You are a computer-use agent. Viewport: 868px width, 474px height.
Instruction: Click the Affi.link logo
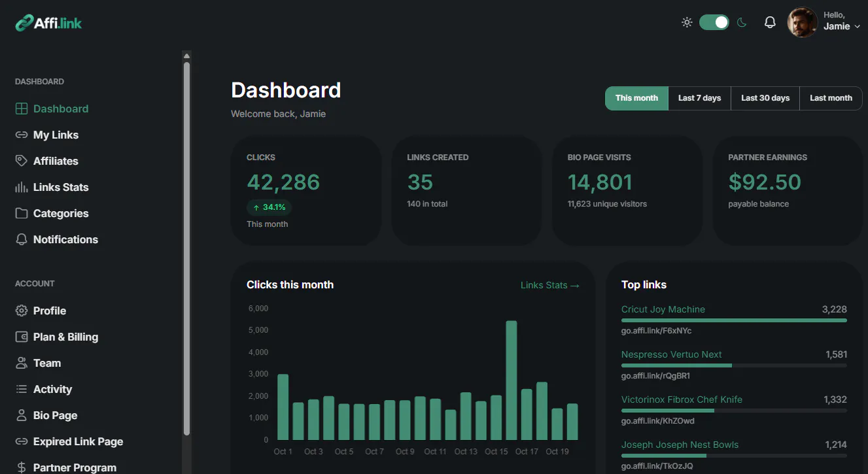click(x=48, y=23)
